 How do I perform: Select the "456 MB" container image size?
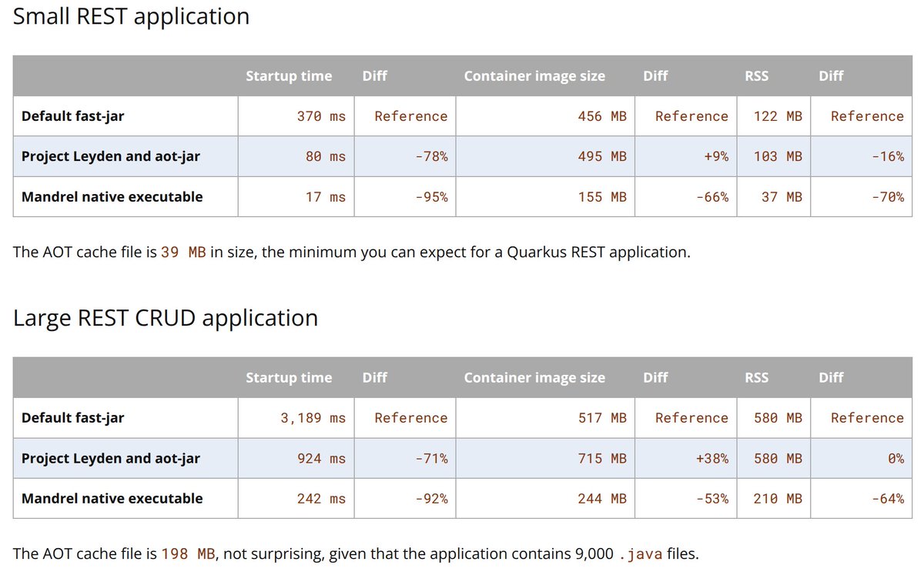click(x=602, y=116)
